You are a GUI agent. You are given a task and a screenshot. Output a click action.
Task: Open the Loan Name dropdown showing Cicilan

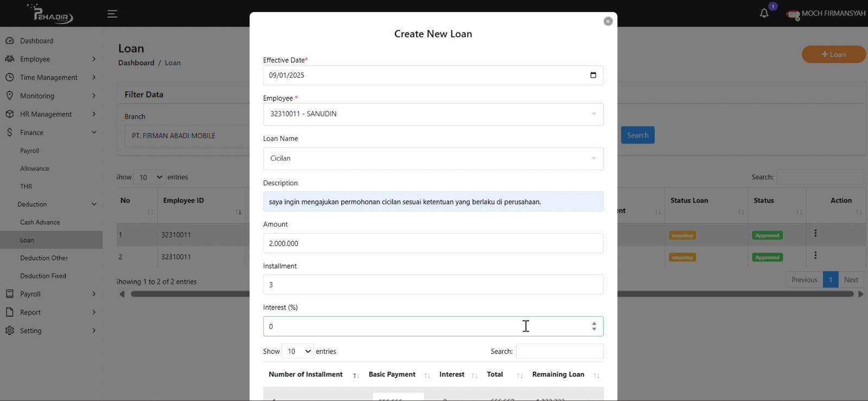click(x=433, y=159)
